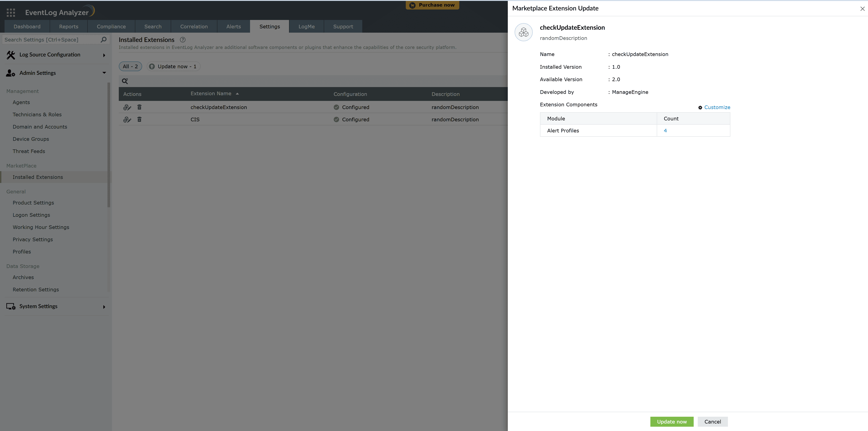
Task: Switch to the Correlation tab
Action: coord(194,27)
